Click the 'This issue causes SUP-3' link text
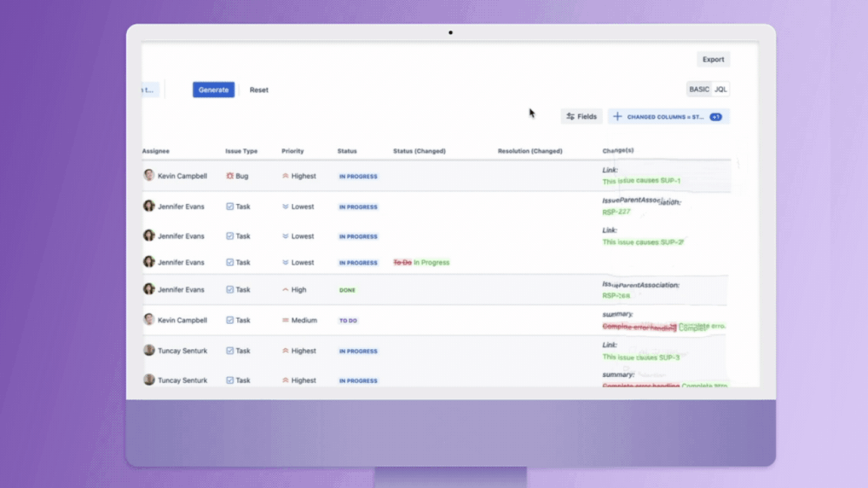Viewport: 868px width, 488px height. [640, 358]
